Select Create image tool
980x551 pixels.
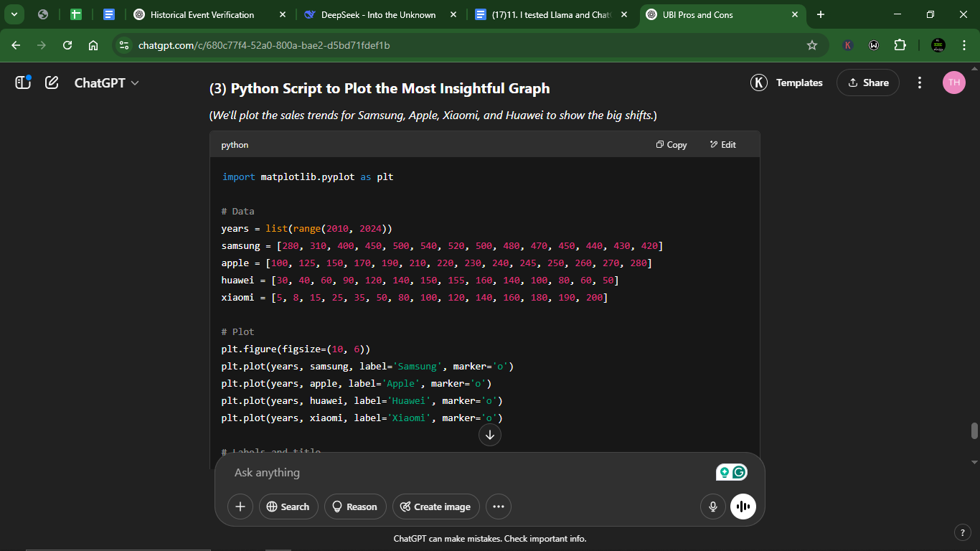coord(435,507)
